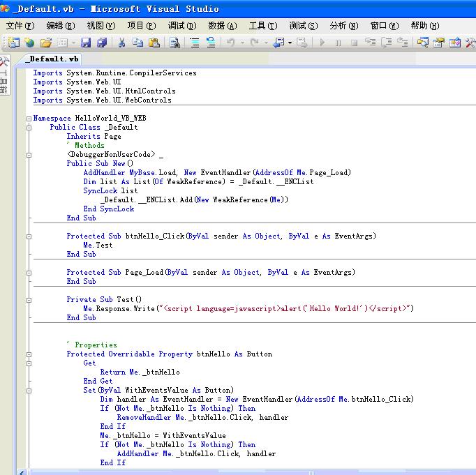Open the Object Browser toolbar icon
The width and height of the screenshot is (476, 475).
tap(455, 43)
